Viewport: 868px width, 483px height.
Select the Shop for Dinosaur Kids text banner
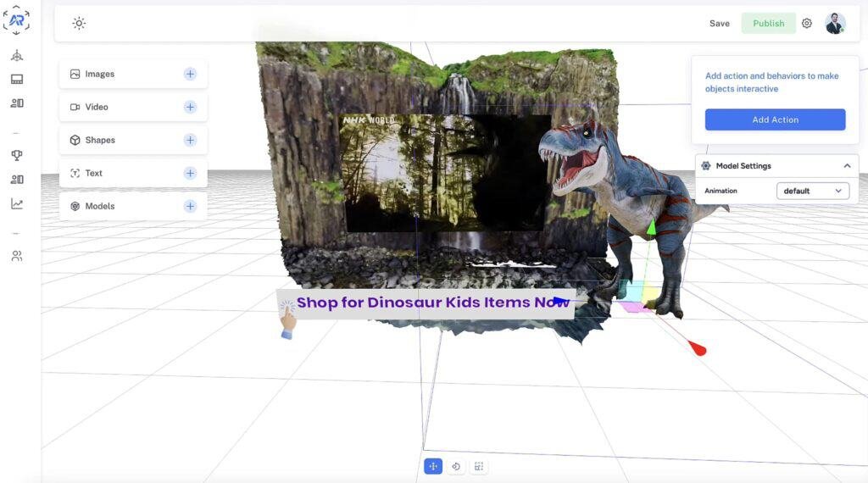pyautogui.click(x=424, y=303)
